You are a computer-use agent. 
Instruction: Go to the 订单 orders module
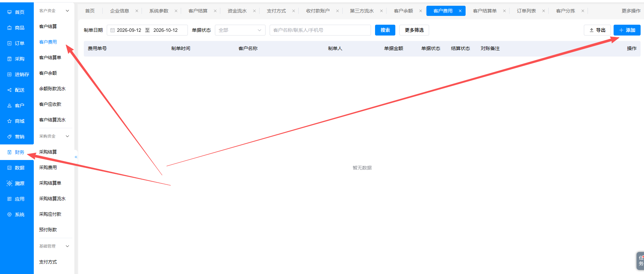16,43
